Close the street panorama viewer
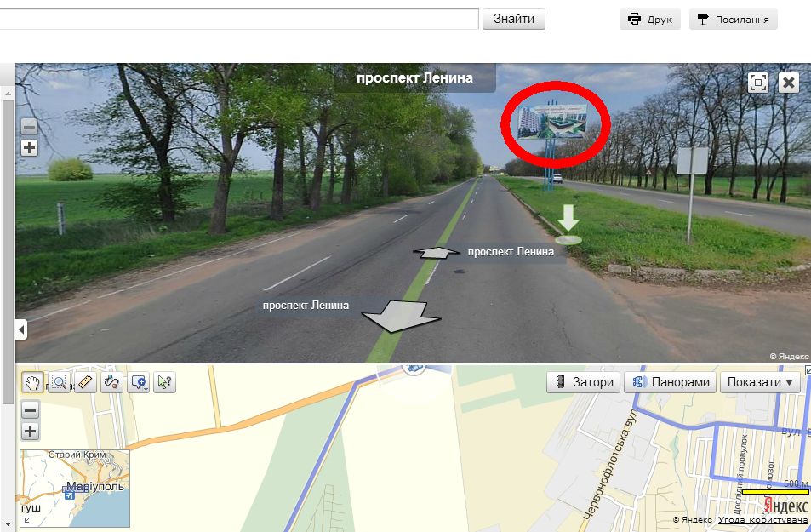Screen dimensions: 811x532 point(788,83)
